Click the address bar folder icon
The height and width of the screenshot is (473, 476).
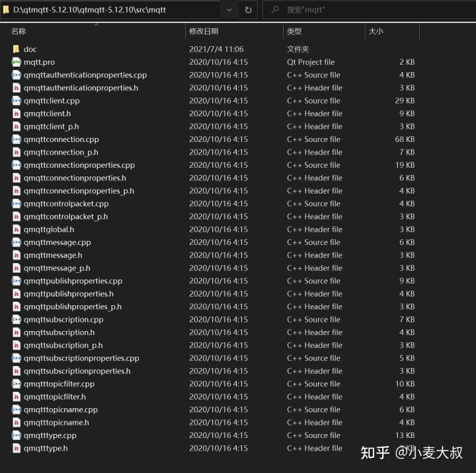pos(6,10)
